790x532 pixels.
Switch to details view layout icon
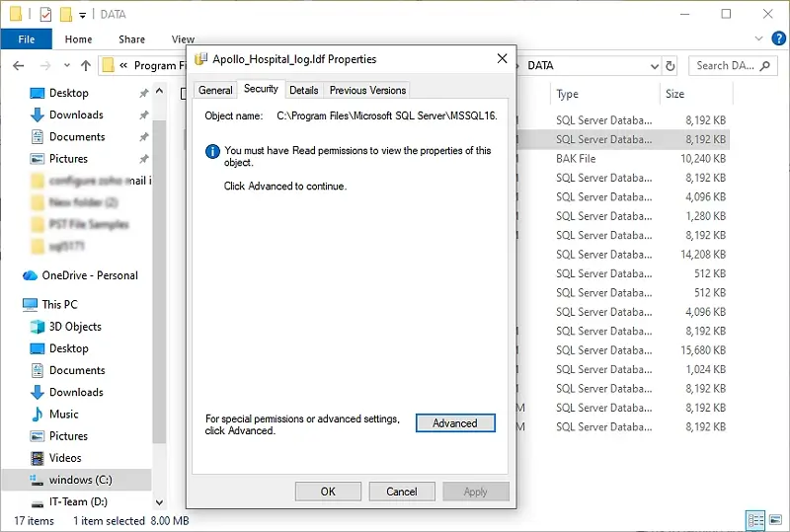pyautogui.click(x=755, y=520)
